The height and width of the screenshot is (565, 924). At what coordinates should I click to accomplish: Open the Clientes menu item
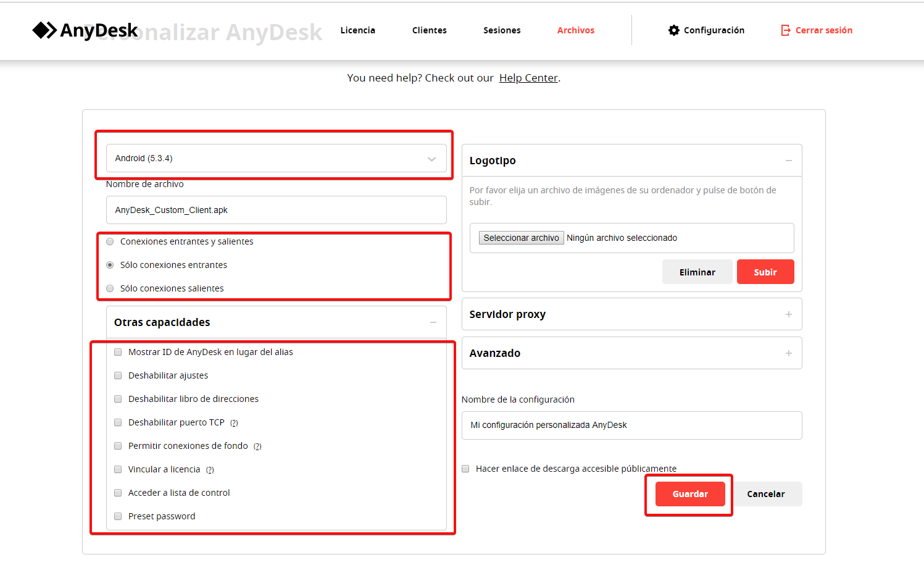[430, 30]
